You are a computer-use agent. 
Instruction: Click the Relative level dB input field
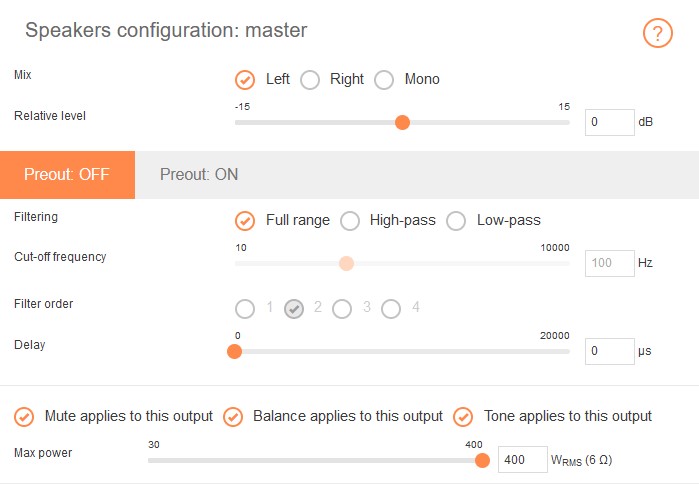click(609, 123)
